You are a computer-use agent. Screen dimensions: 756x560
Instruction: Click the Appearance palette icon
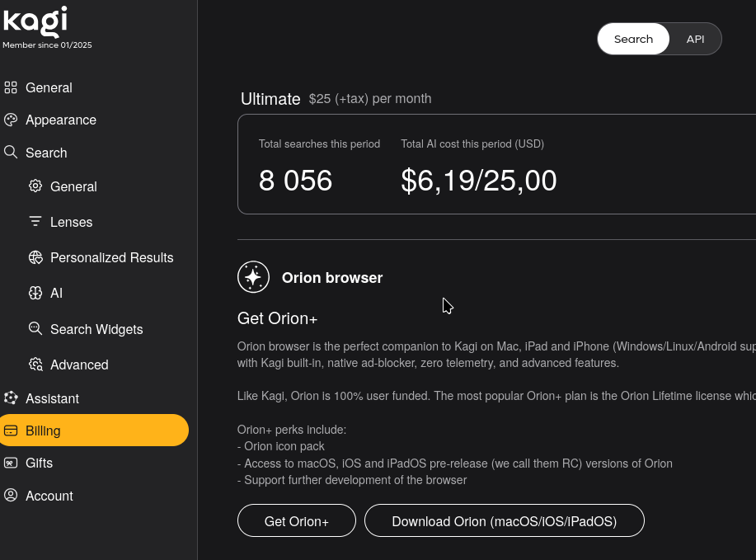click(x=11, y=120)
